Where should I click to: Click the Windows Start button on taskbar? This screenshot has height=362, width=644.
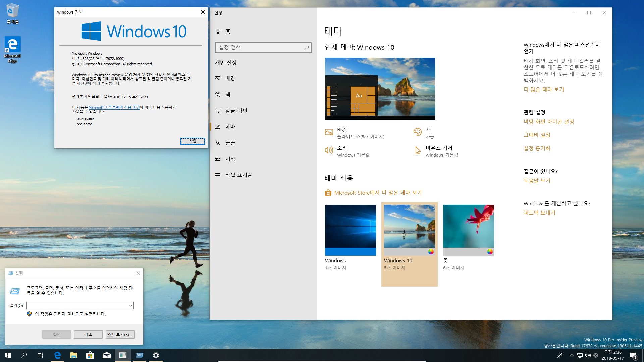coord(8,355)
